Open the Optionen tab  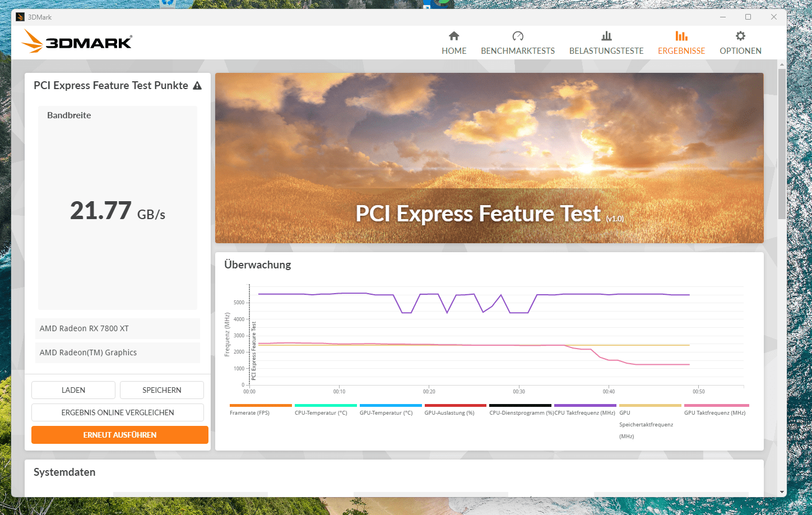click(x=740, y=43)
